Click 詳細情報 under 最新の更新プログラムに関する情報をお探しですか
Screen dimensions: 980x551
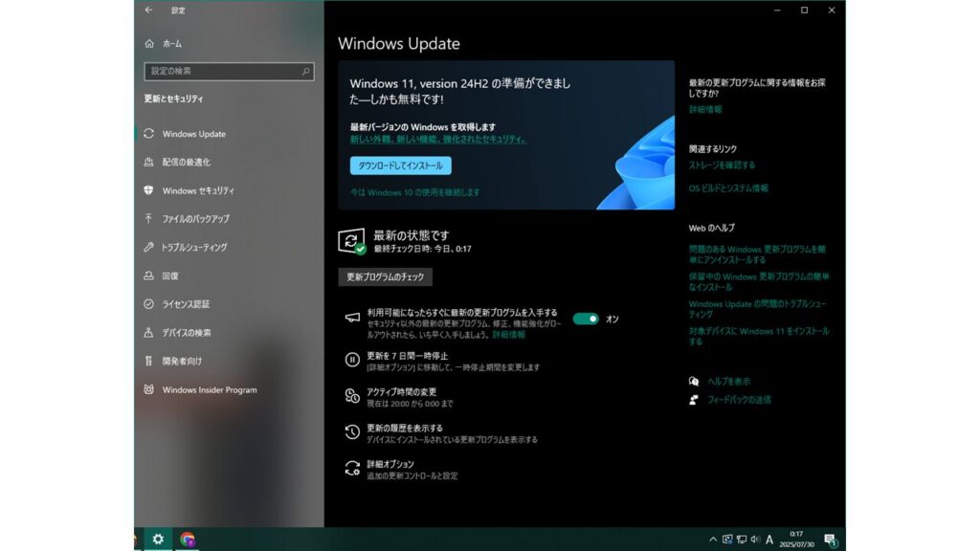705,109
